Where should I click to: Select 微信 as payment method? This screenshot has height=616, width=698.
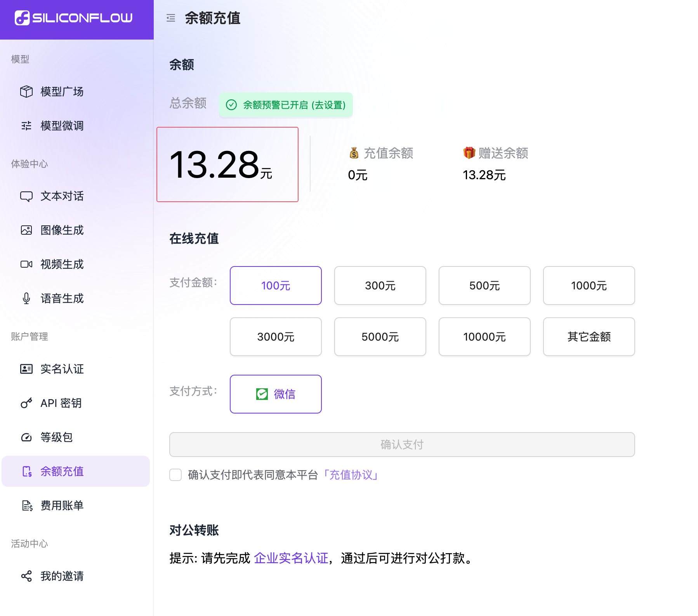coord(276,394)
